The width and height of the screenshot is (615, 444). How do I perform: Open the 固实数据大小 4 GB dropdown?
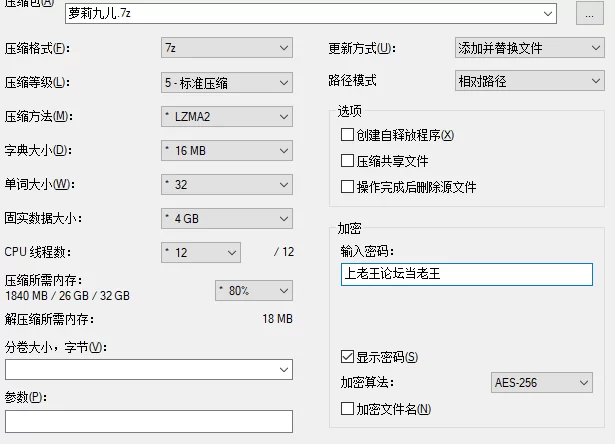click(x=227, y=218)
